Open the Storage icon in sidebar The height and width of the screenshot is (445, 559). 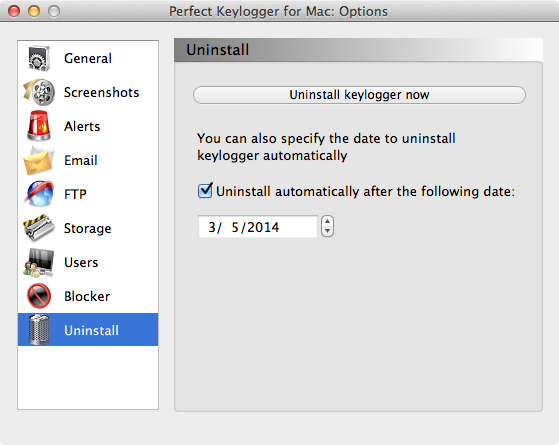pos(39,228)
